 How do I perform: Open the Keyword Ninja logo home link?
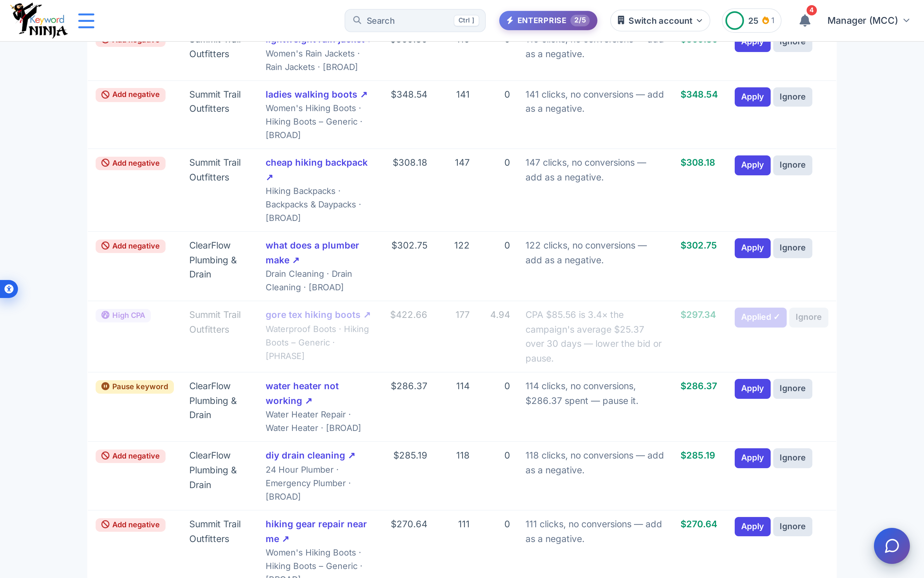(x=39, y=20)
